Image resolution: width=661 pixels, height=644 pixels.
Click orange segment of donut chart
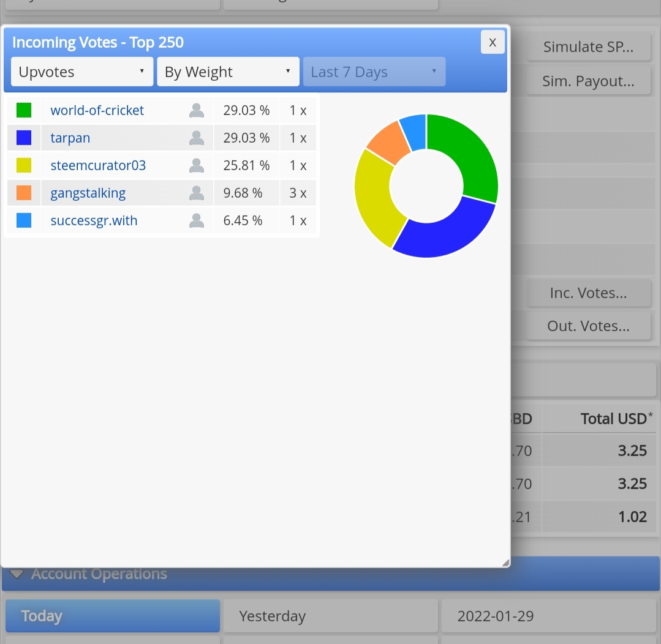[387, 143]
